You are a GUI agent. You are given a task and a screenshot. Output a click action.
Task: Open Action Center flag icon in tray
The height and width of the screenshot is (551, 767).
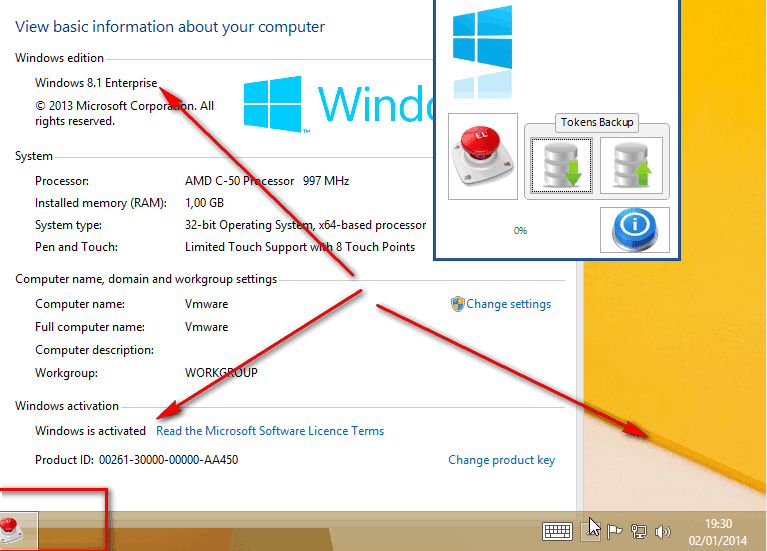pyautogui.click(x=614, y=531)
